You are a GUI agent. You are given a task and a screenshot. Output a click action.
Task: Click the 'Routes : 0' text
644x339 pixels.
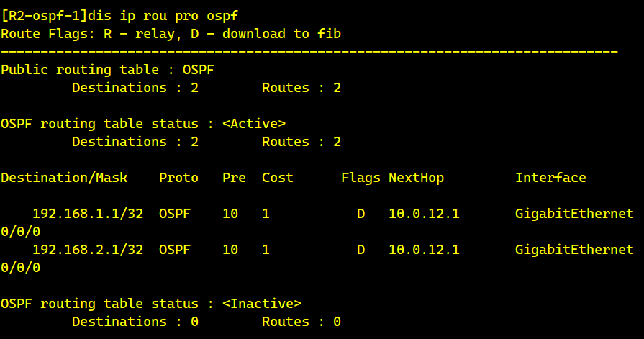[301, 322]
